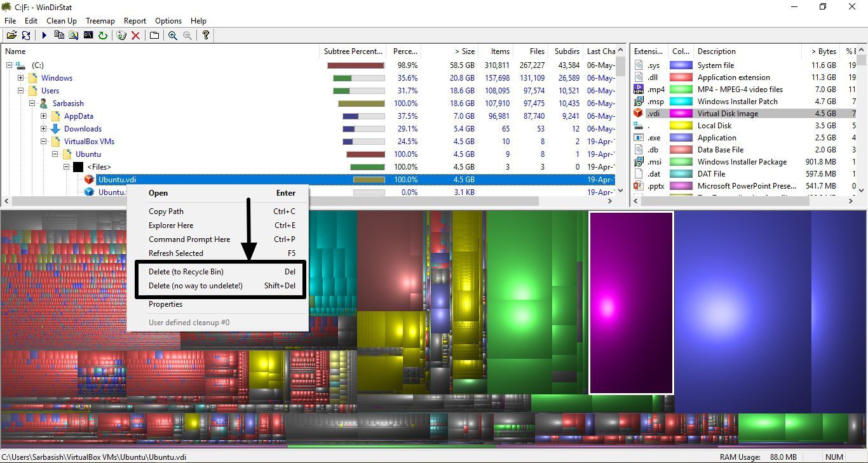This screenshot has height=463, width=868.
Task: Click the blue color swatch for .sys
Action: pyautogui.click(x=681, y=65)
